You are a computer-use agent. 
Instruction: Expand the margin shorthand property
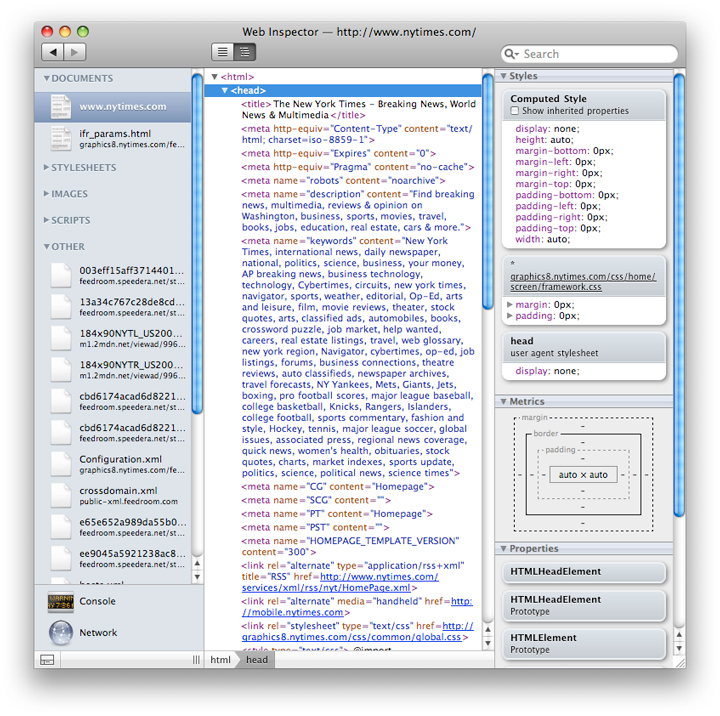[509, 304]
